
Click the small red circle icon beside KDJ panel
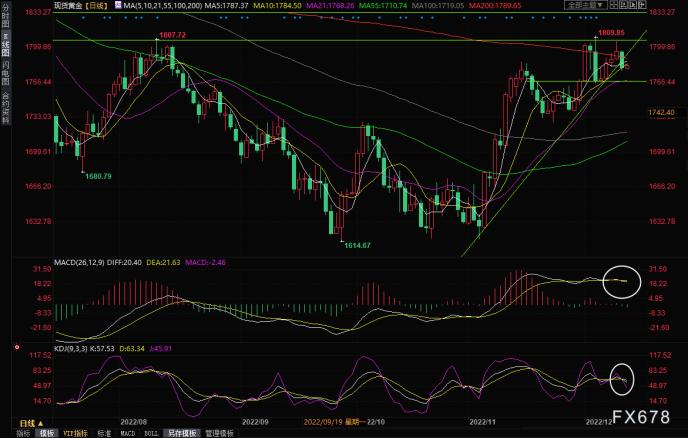click(x=17, y=347)
